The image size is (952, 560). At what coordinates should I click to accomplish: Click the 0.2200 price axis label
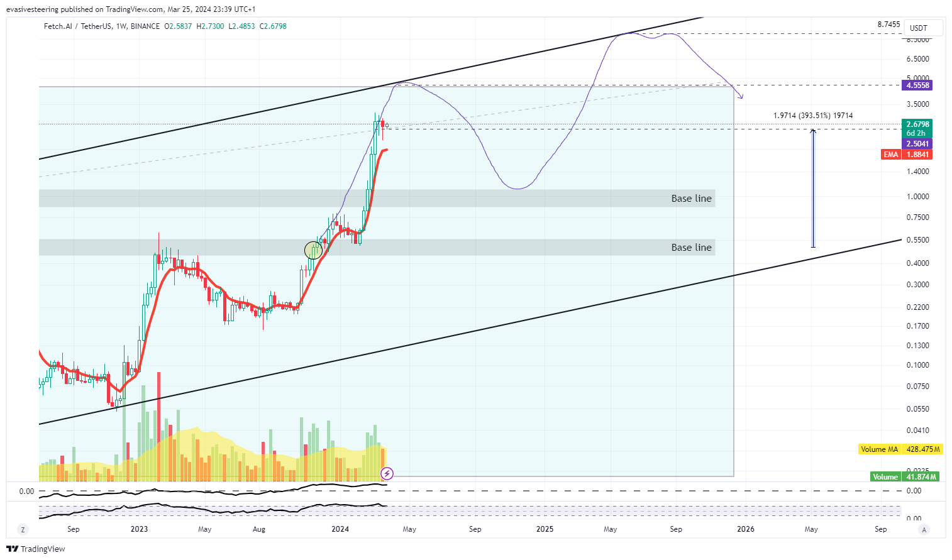point(917,307)
